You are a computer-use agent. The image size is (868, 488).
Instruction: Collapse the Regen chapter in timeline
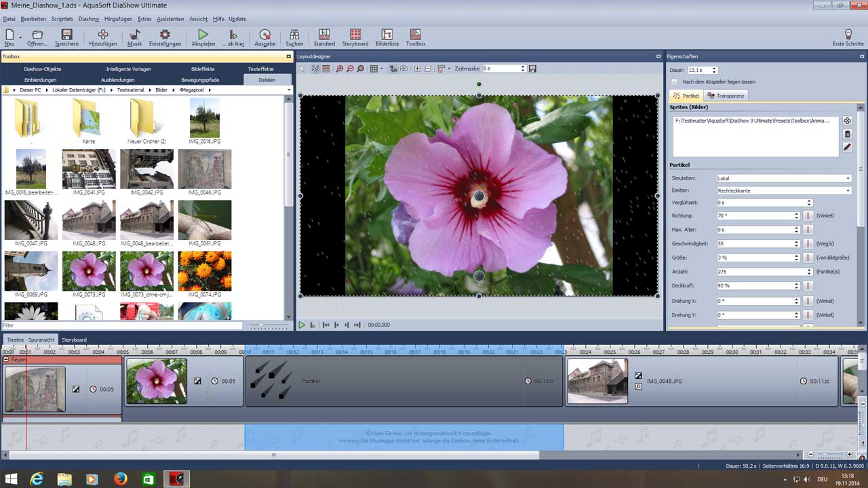[6, 359]
